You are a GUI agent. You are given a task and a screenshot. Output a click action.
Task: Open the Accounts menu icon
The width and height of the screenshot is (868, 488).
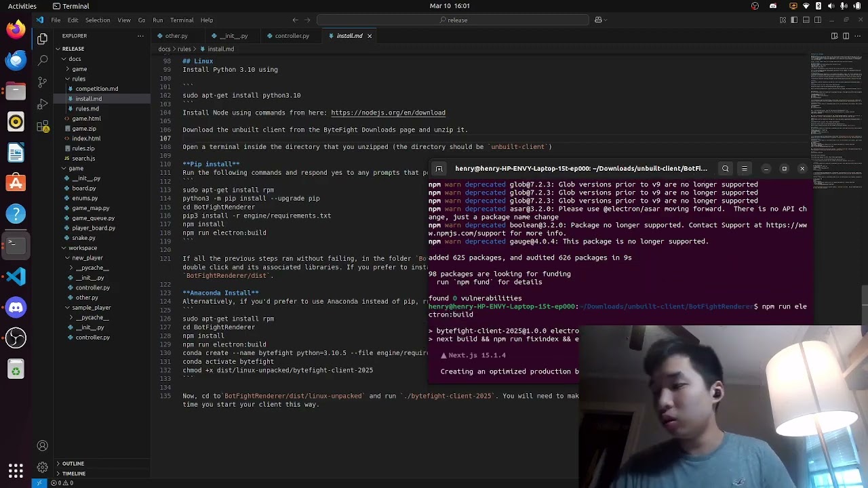tap(42, 445)
